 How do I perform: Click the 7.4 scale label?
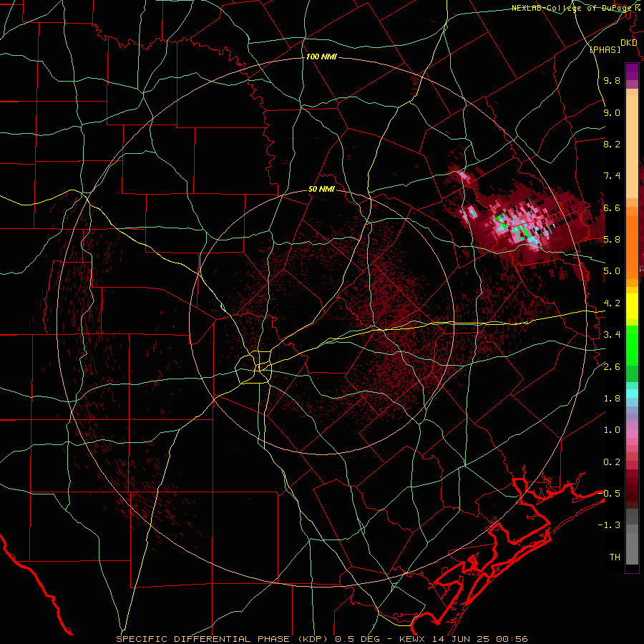pyautogui.click(x=612, y=176)
